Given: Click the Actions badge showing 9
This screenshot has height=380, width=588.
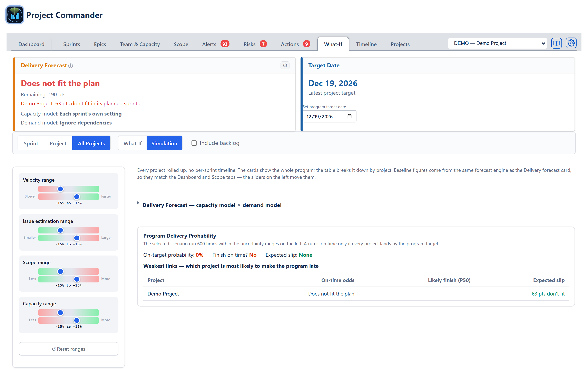Looking at the screenshot, I should 306,44.
